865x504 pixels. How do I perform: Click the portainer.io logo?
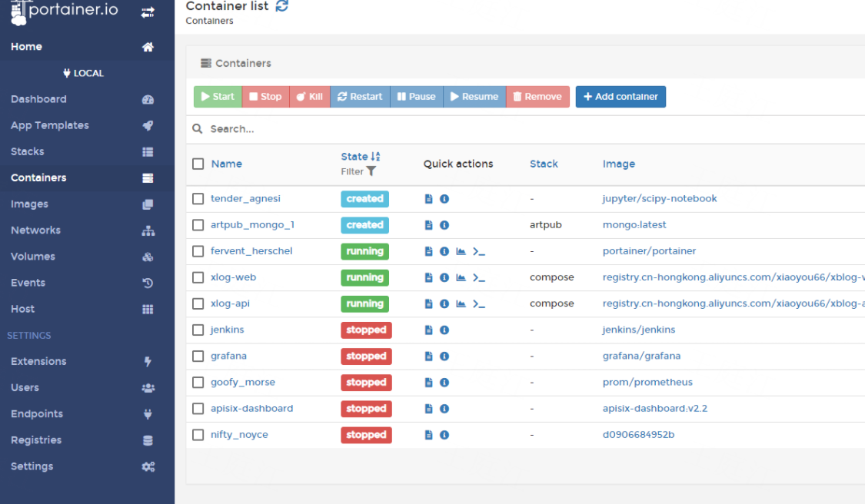64,12
